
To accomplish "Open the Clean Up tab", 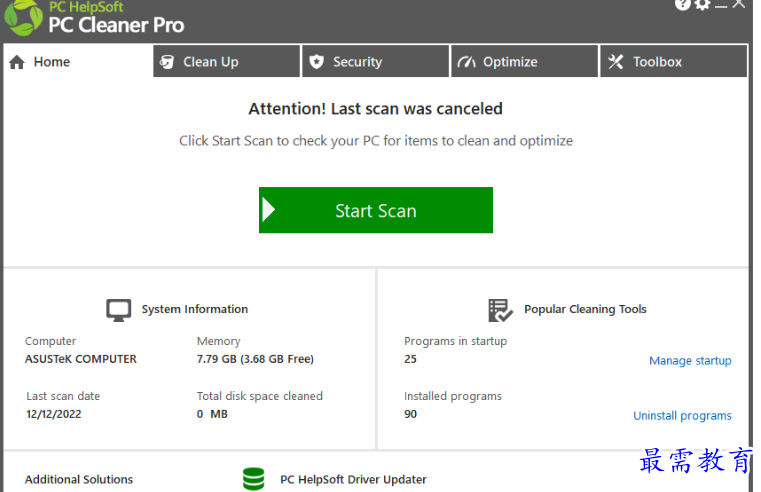I will tap(227, 62).
